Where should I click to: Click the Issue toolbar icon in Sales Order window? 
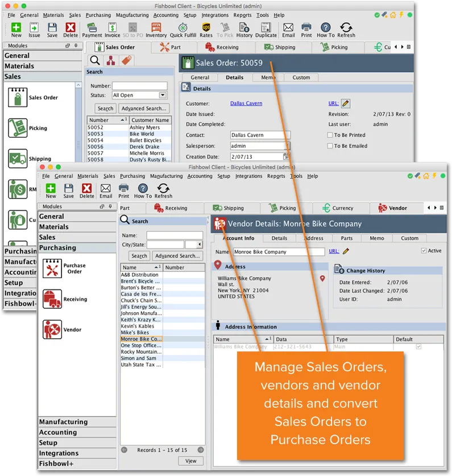point(34,30)
